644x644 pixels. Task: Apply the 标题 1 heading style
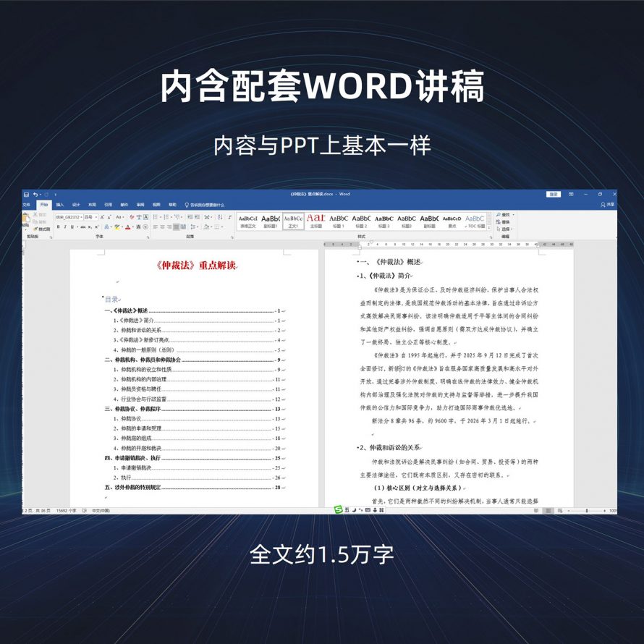coord(338,220)
